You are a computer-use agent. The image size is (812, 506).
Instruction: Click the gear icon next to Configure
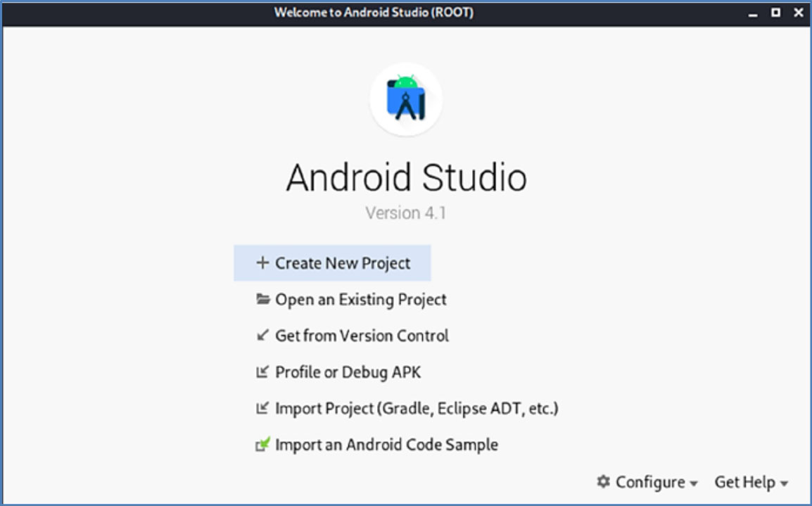click(603, 481)
